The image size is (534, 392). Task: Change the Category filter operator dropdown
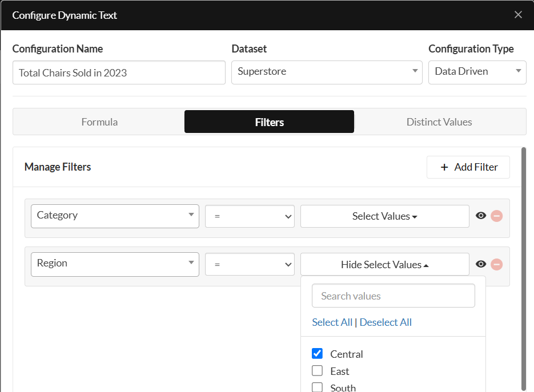pos(250,216)
